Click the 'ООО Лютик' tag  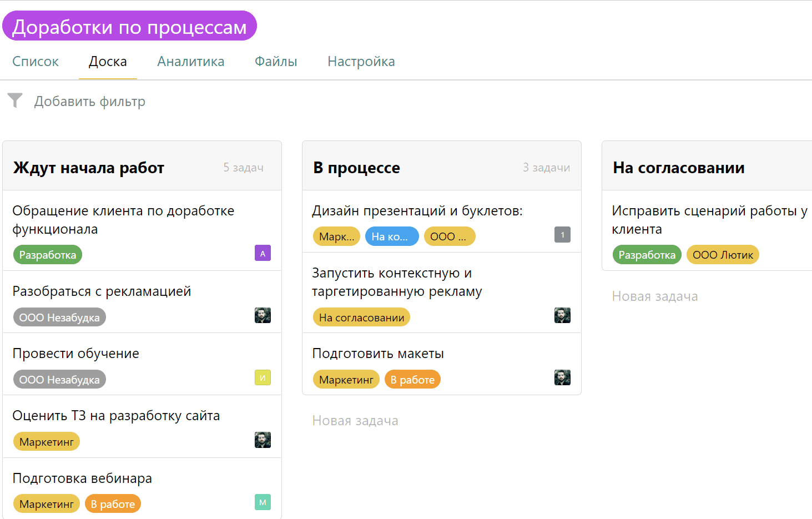pos(723,254)
